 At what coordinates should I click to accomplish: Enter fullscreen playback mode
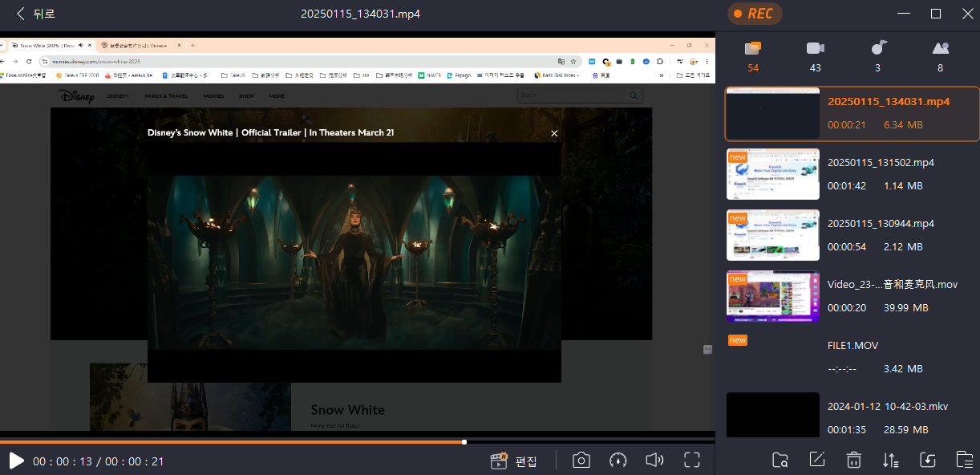click(692, 460)
